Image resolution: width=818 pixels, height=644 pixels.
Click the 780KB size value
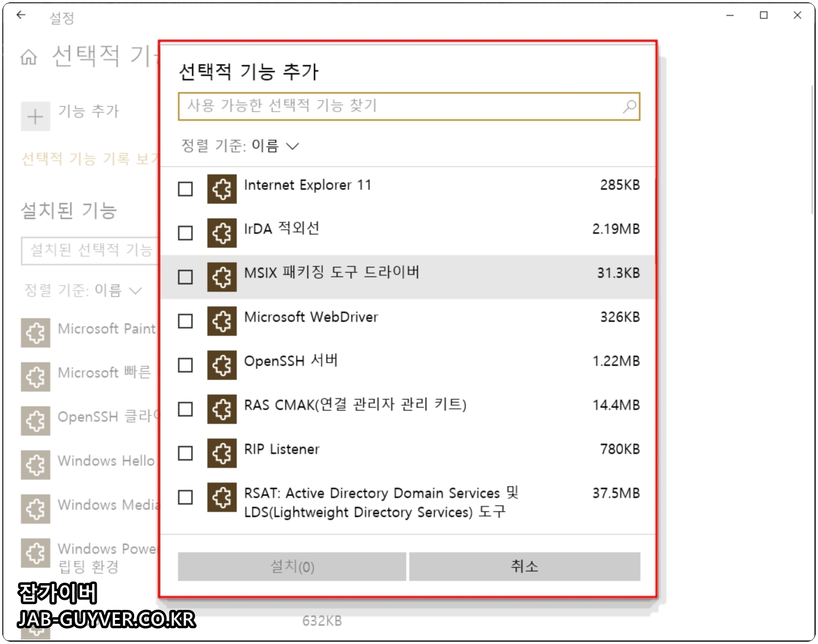click(x=620, y=449)
